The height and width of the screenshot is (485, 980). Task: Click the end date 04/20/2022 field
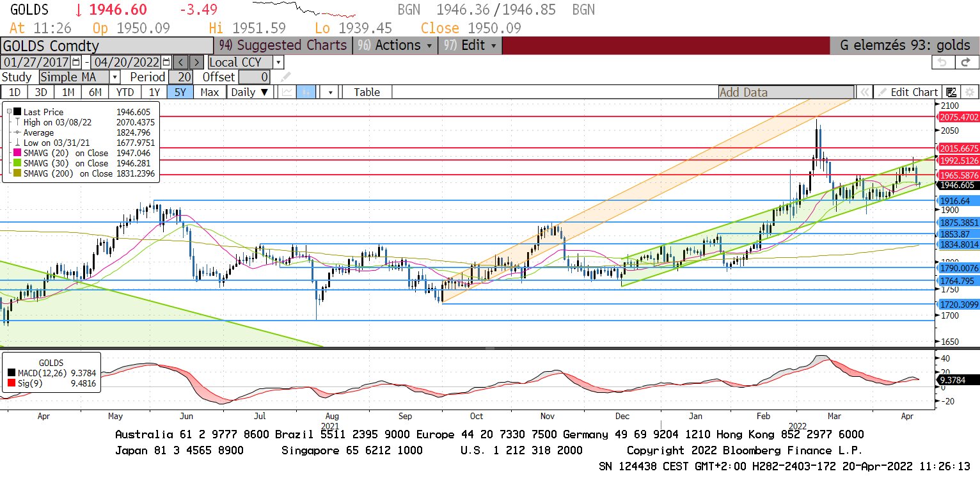coord(127,62)
